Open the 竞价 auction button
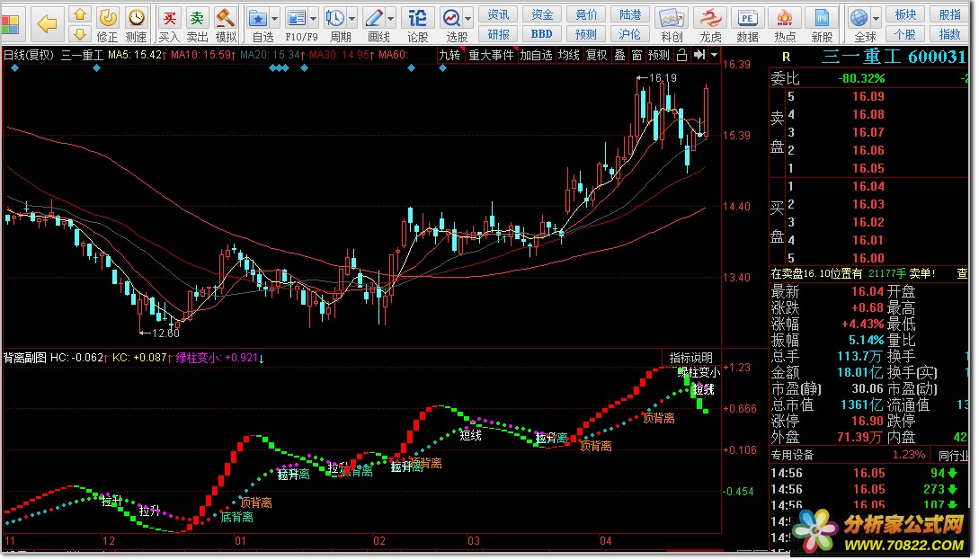979x560 pixels. [x=586, y=14]
